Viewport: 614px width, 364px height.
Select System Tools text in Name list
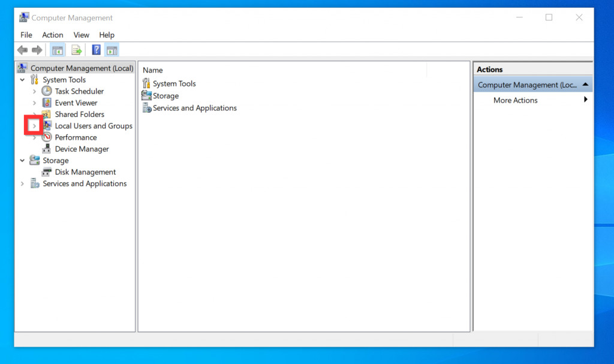point(174,83)
